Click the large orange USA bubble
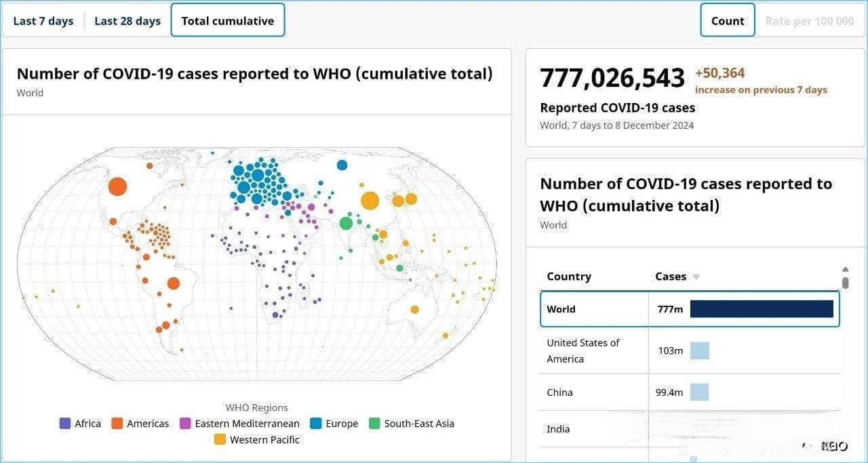The width and height of the screenshot is (868, 463). click(x=117, y=186)
